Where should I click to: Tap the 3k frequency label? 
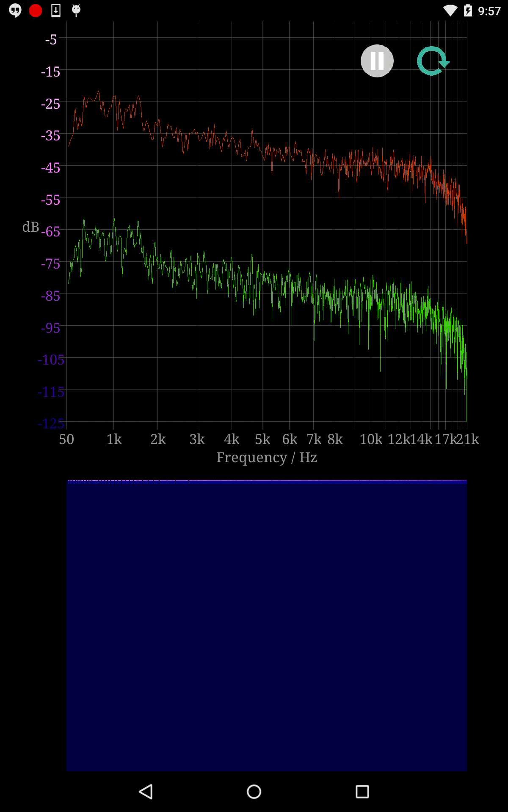tap(197, 439)
